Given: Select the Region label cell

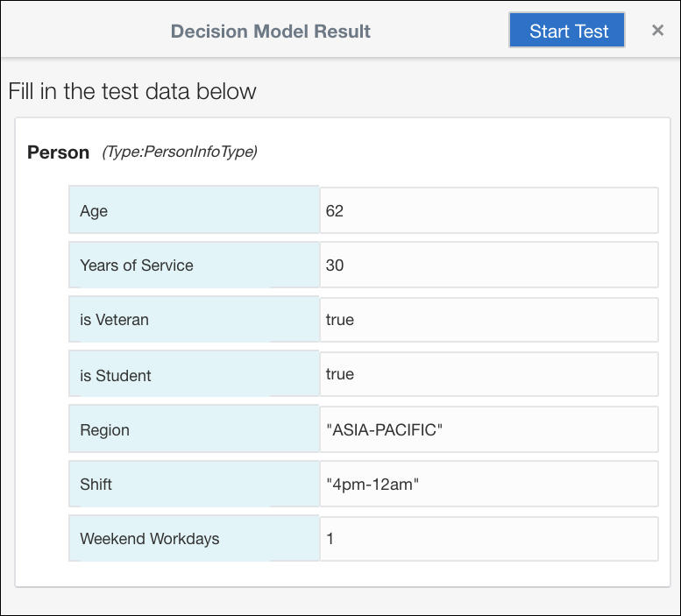Looking at the screenshot, I should pyautogui.click(x=194, y=429).
